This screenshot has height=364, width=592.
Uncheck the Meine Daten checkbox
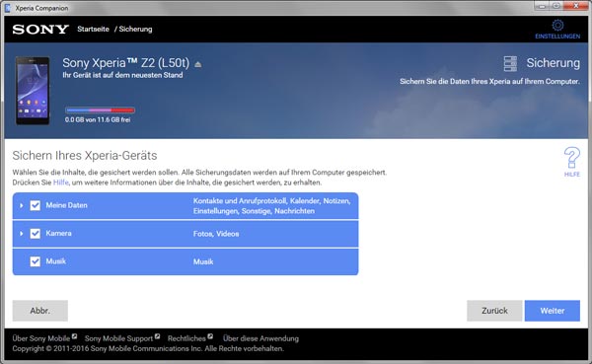click(x=36, y=205)
